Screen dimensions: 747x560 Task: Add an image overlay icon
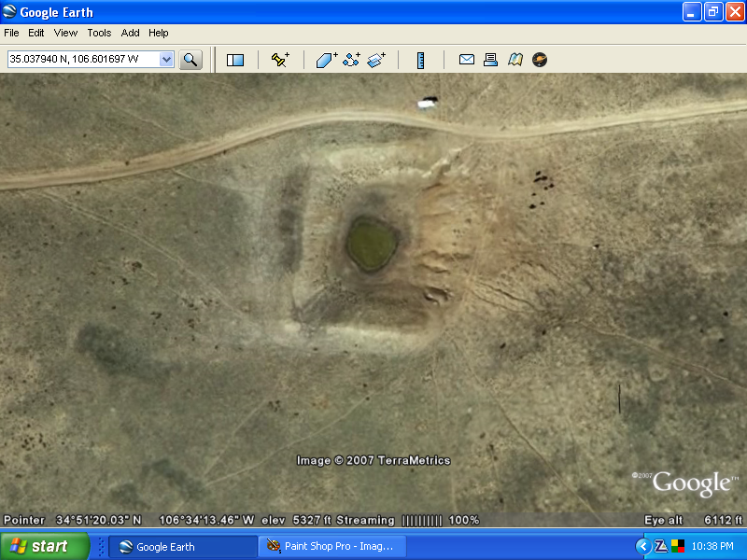tap(376, 60)
